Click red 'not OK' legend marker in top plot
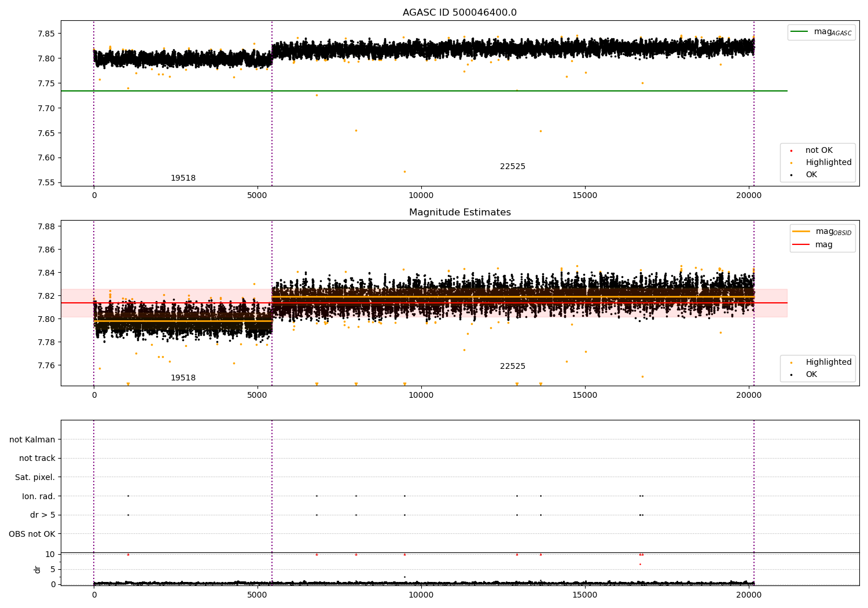The image size is (868, 608). [x=792, y=151]
